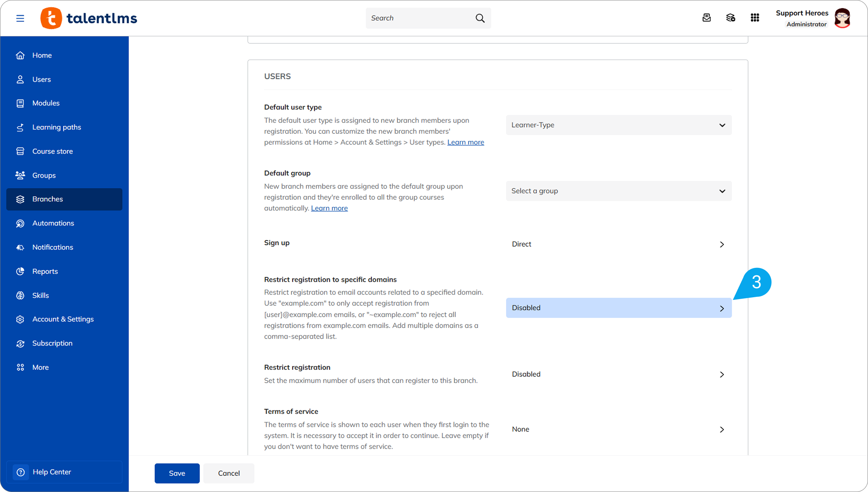Click the Automations sidebar icon
The height and width of the screenshot is (492, 868).
pos(20,223)
